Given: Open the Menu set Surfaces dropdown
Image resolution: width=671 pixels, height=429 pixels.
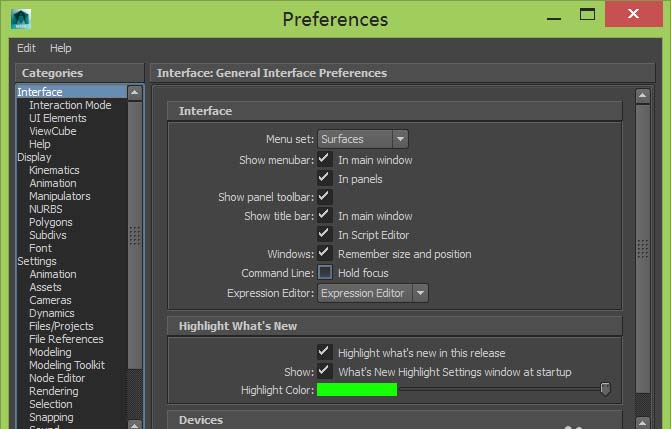Looking at the screenshot, I should click(x=363, y=139).
